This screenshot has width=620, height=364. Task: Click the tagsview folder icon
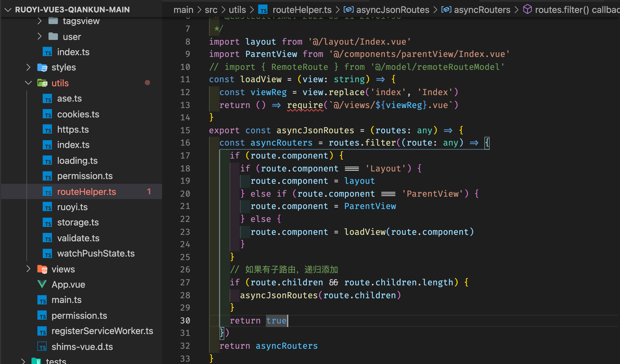[x=53, y=21]
